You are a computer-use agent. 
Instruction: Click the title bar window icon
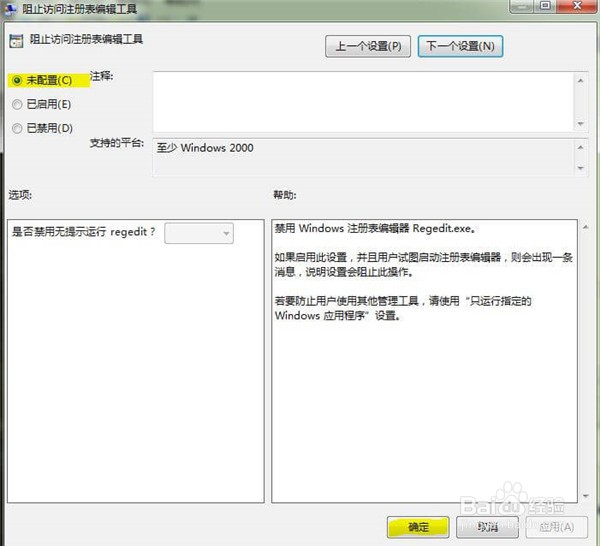pos(10,9)
